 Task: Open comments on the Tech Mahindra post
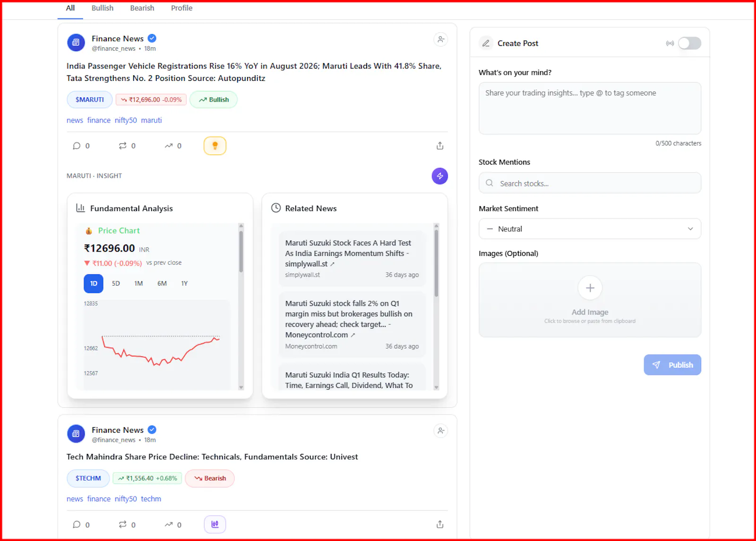pyautogui.click(x=81, y=524)
